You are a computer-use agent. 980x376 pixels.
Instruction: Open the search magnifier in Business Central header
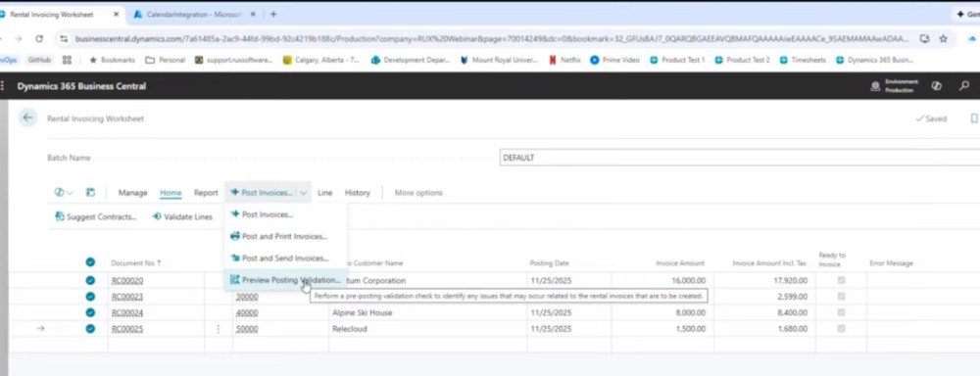click(x=963, y=86)
